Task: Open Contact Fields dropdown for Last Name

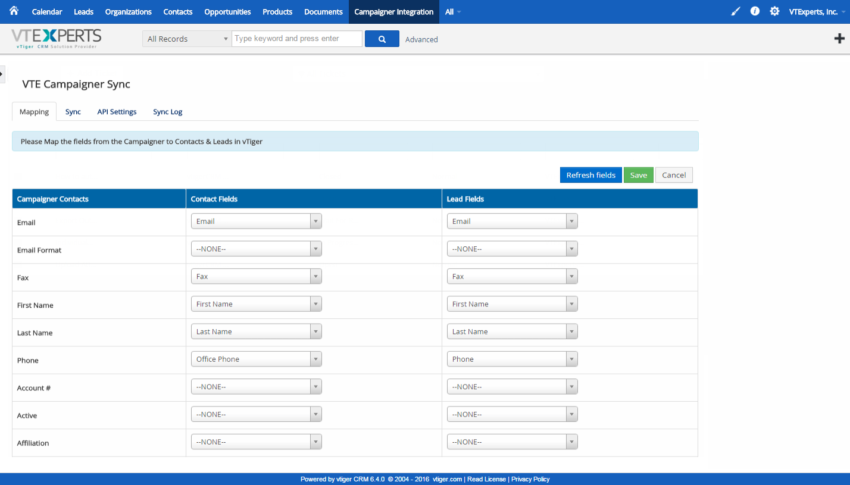Action: [x=256, y=332]
